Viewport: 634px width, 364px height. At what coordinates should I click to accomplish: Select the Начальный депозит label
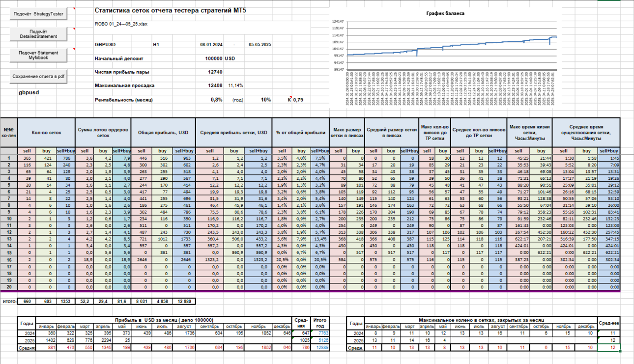(x=119, y=58)
